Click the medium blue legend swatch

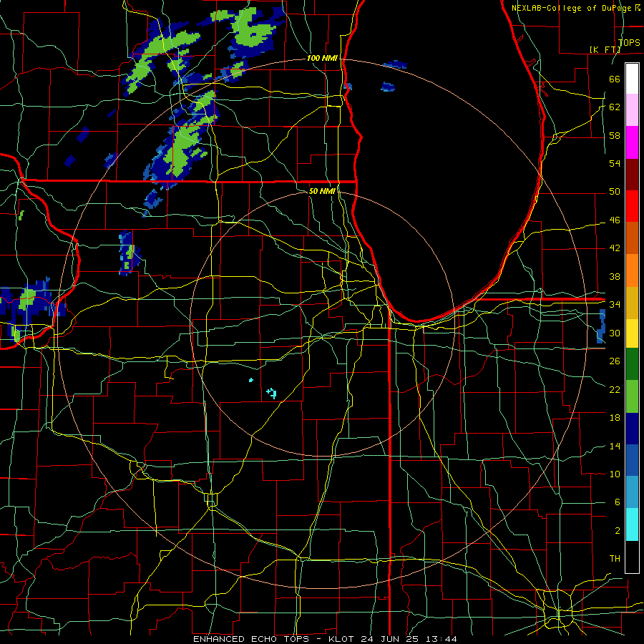(x=632, y=460)
